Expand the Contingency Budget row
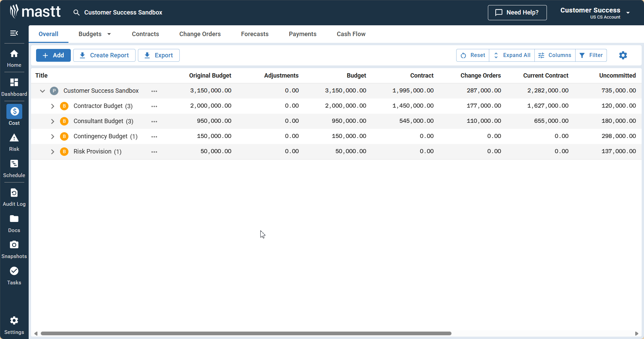This screenshot has height=339, width=644. (x=53, y=136)
